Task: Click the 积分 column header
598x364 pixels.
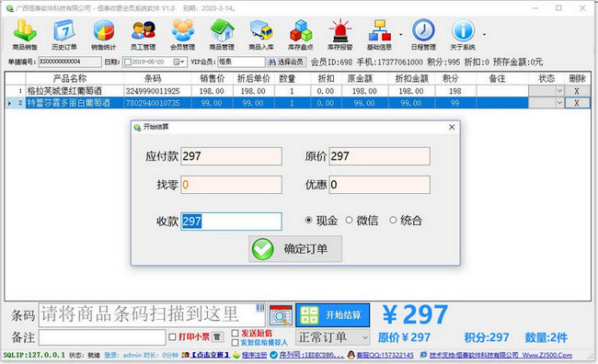Action: (455, 78)
